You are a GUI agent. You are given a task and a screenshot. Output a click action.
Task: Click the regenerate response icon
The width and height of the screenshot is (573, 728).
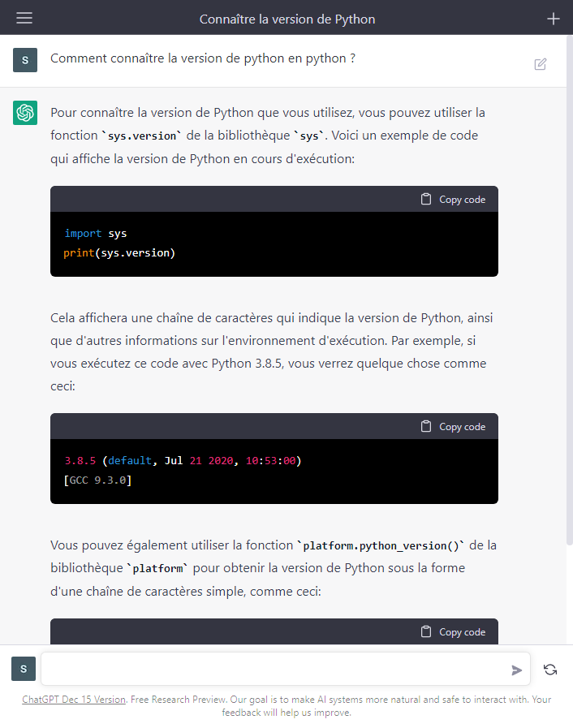click(550, 669)
